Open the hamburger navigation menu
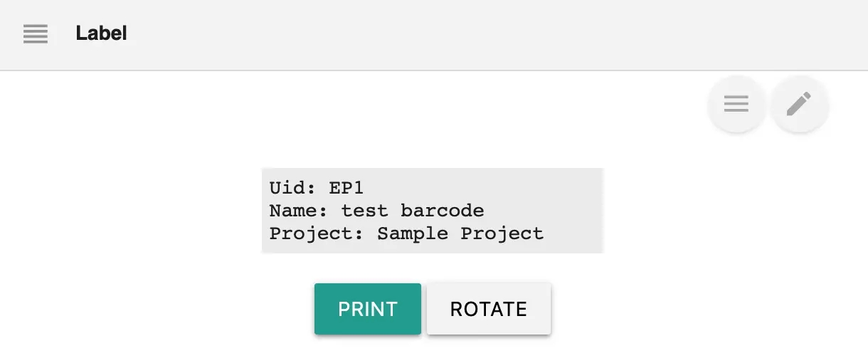868x363 pixels. [35, 33]
